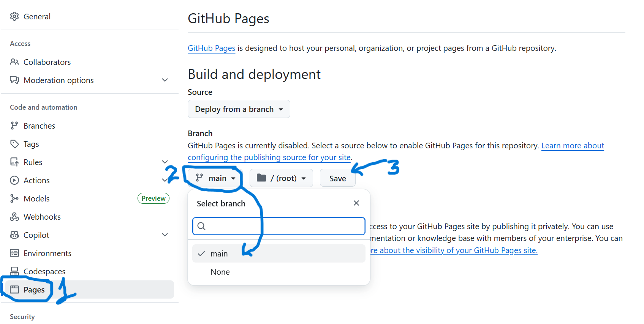
Task: Click the Collaborators people icon
Action: click(x=14, y=62)
